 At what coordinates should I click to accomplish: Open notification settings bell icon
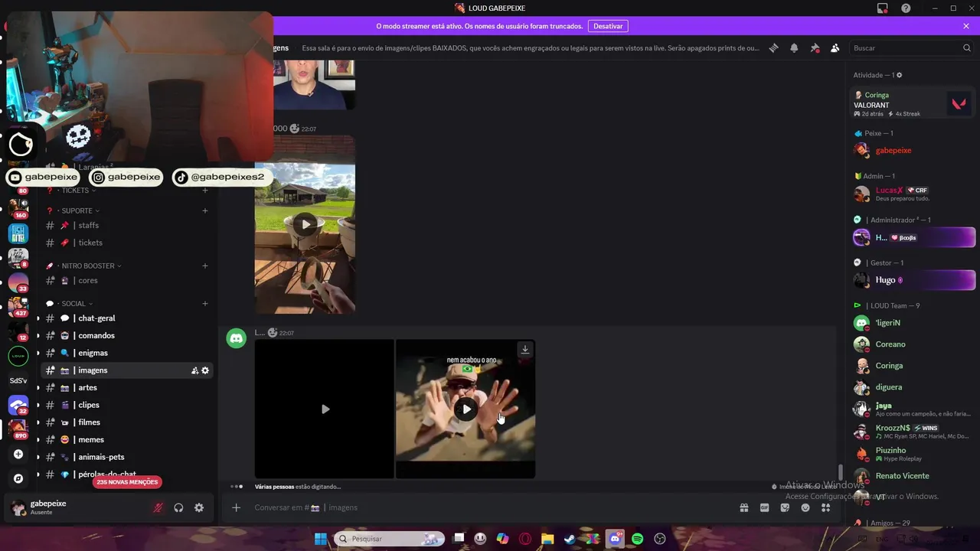(794, 47)
